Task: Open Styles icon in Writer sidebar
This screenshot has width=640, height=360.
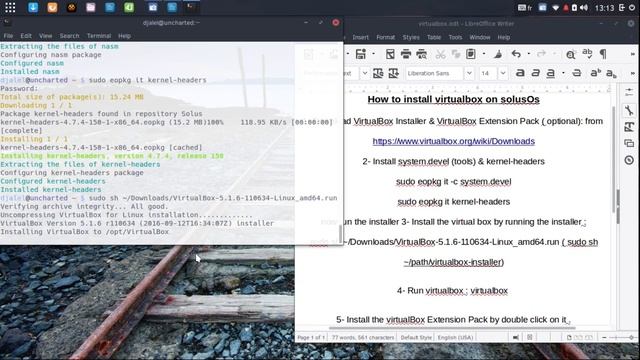Action: (629, 127)
